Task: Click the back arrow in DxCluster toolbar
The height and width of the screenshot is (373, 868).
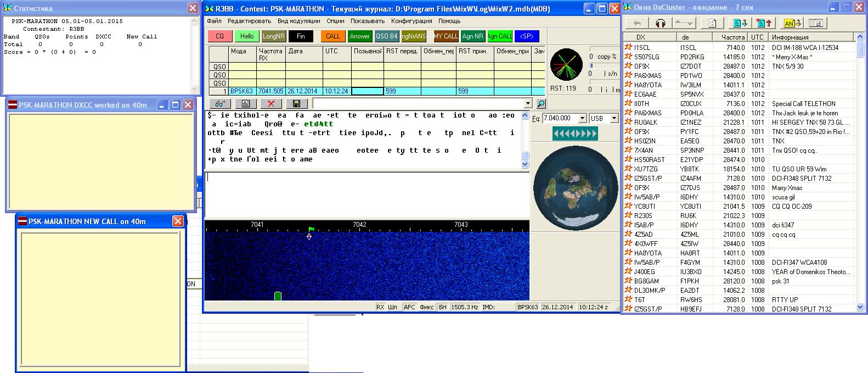Action: 637,23
